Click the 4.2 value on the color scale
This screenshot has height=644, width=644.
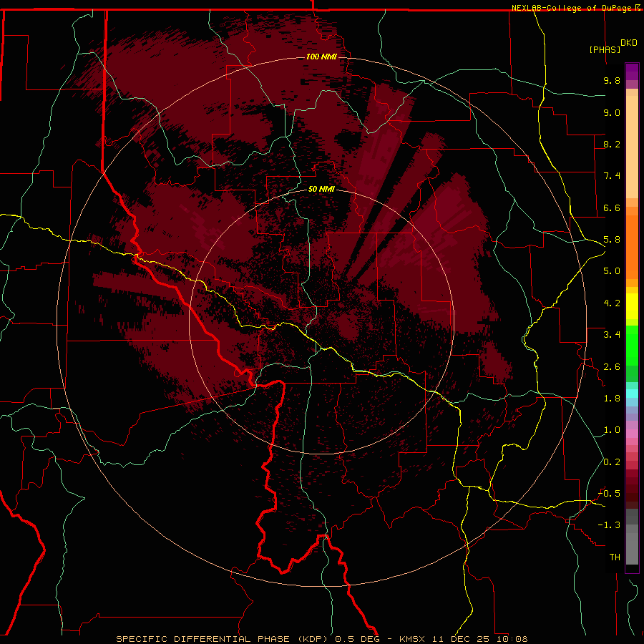612,303
